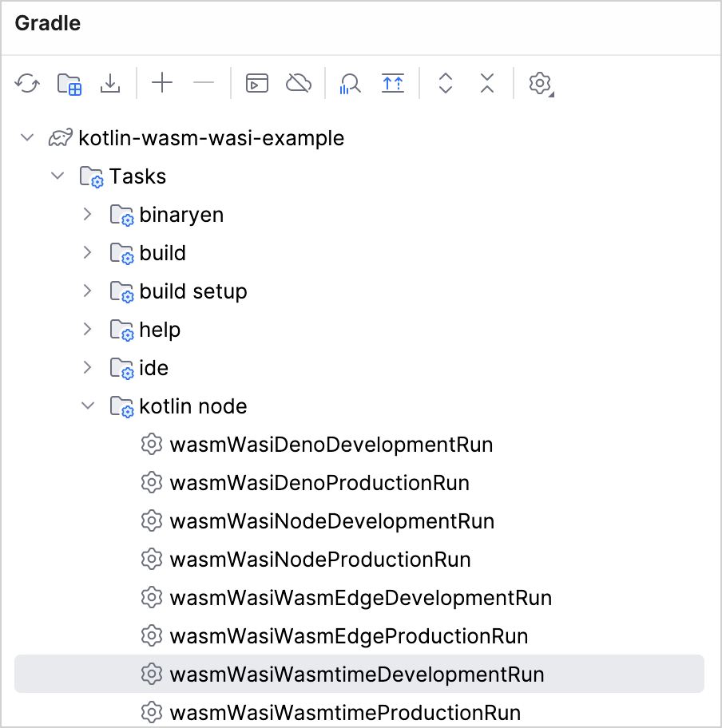Click the Link Gradle Project folder icon
Screen dimensions: 722x728
click(69, 84)
